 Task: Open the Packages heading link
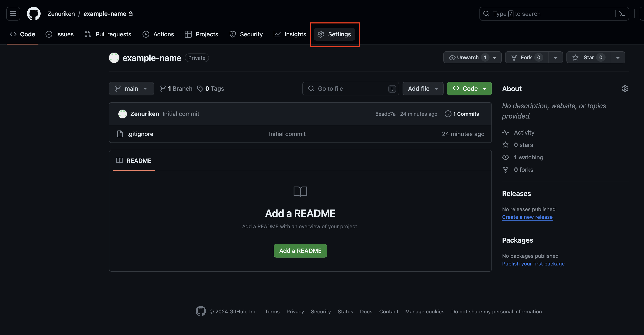pyautogui.click(x=518, y=240)
